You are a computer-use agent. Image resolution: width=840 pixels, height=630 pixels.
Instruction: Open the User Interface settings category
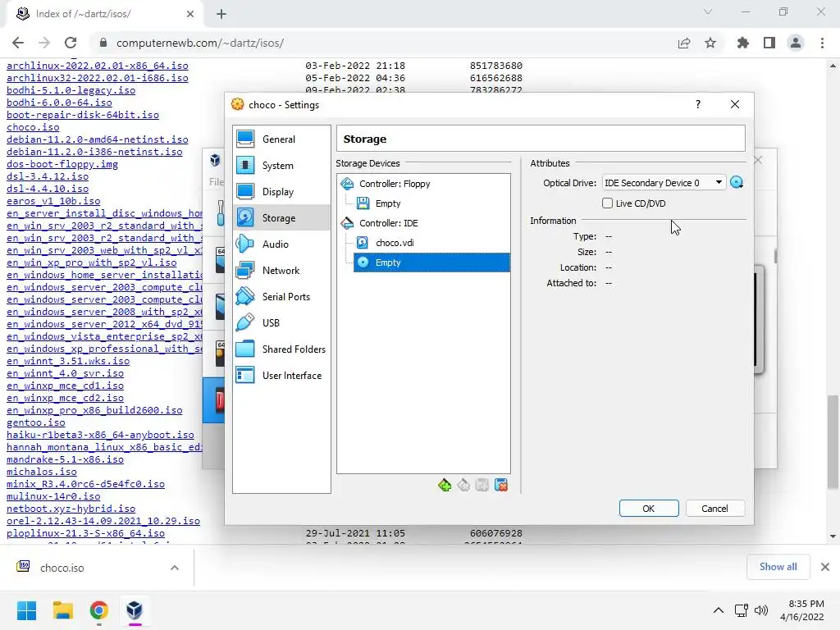281,376
